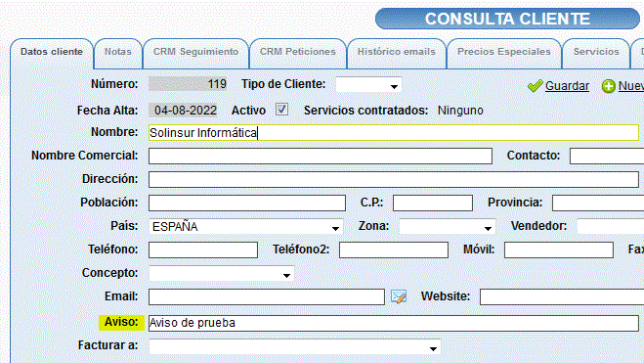Click the Nuevo link

[631, 86]
